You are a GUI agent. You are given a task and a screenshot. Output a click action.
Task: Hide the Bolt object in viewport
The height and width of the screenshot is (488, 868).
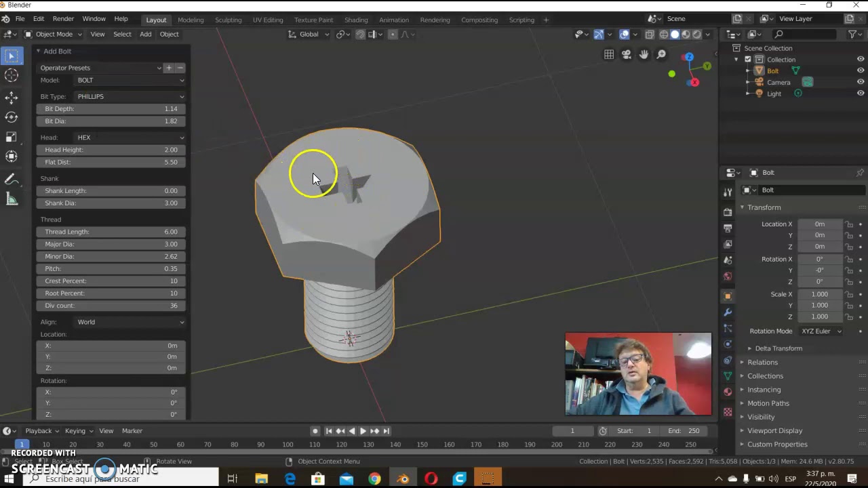[861, 70]
